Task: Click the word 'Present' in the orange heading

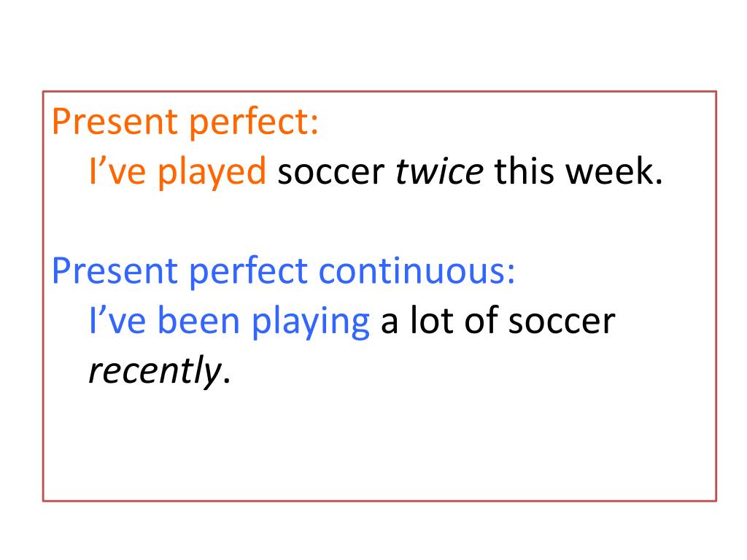Action: 115,122
